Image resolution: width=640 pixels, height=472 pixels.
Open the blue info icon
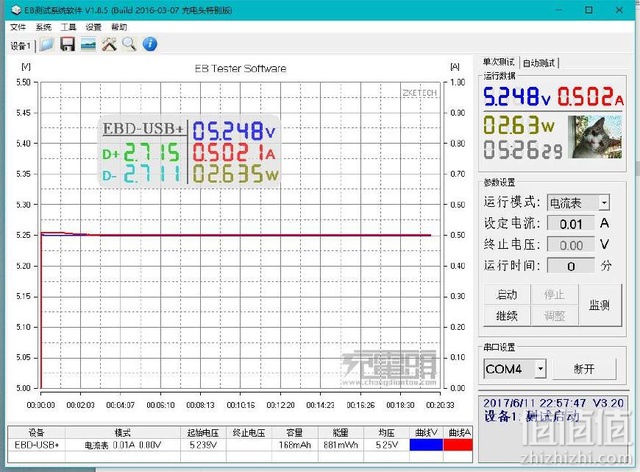pyautogui.click(x=150, y=44)
